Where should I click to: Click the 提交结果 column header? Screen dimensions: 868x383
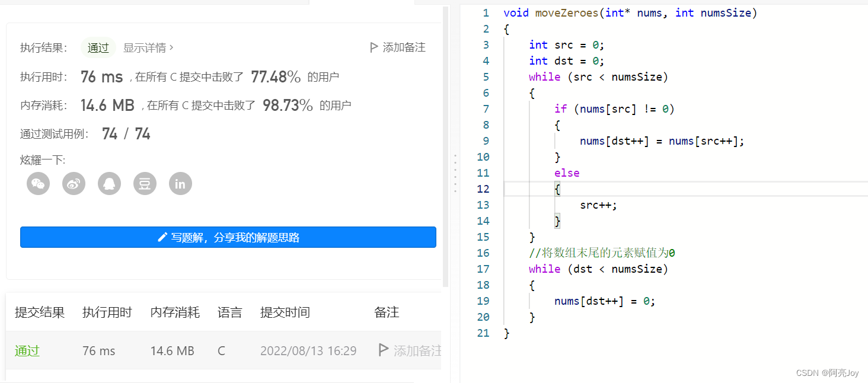(40, 312)
